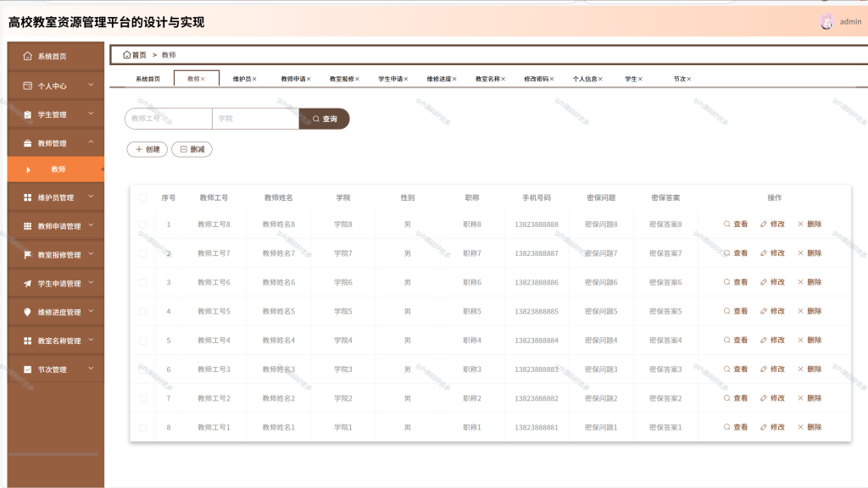
Task: Close the 学生申请 tab
Action: pos(406,79)
